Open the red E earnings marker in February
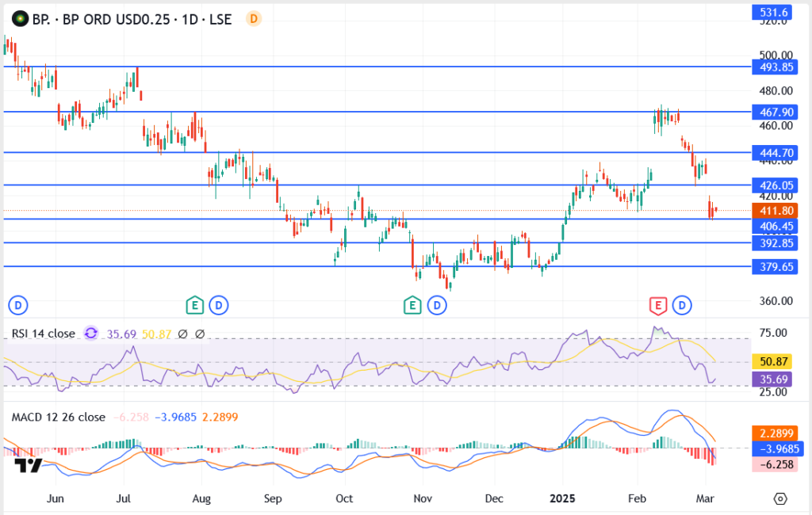The image size is (812, 515). click(x=657, y=304)
